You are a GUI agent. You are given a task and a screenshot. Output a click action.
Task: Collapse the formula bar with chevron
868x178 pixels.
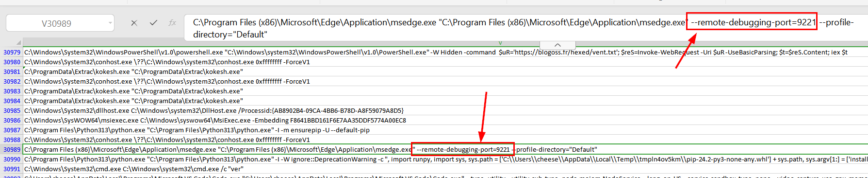(557, 45)
